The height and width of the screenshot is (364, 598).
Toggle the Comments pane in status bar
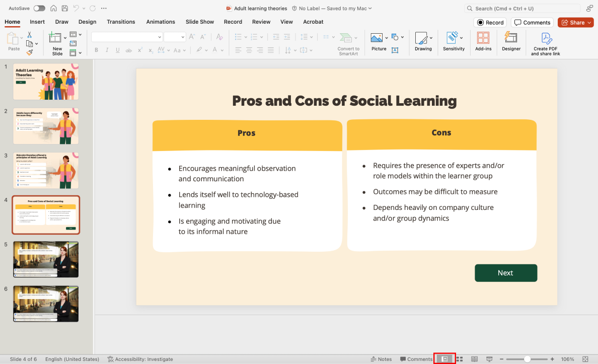pyautogui.click(x=416, y=359)
